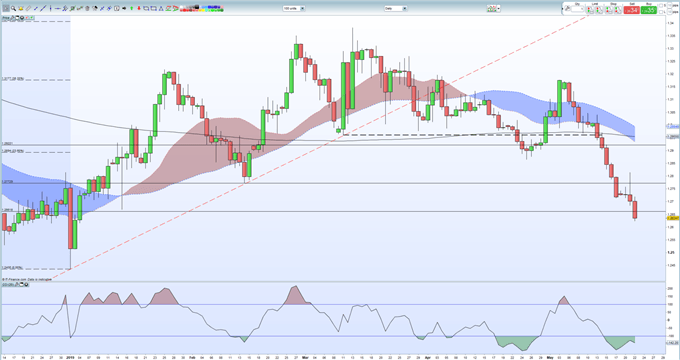Click the red Sell price button
Viewport: 680px width, 360px height.
click(x=631, y=10)
